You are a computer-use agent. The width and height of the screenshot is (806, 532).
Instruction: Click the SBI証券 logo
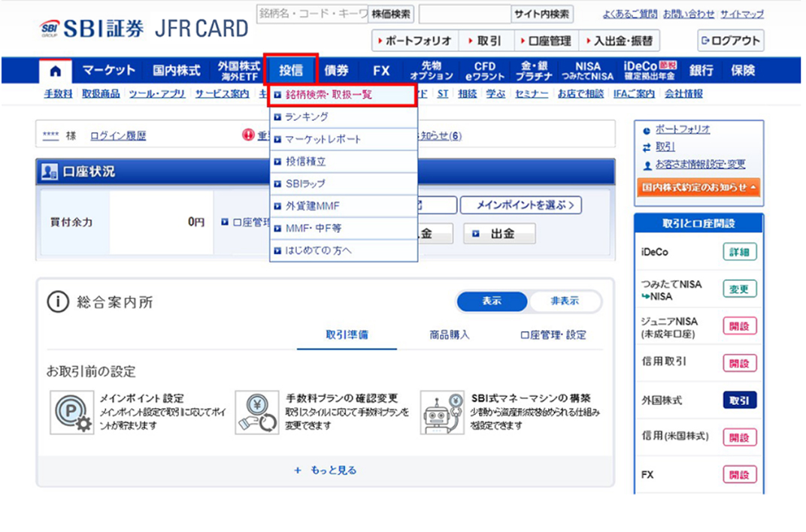(x=90, y=29)
